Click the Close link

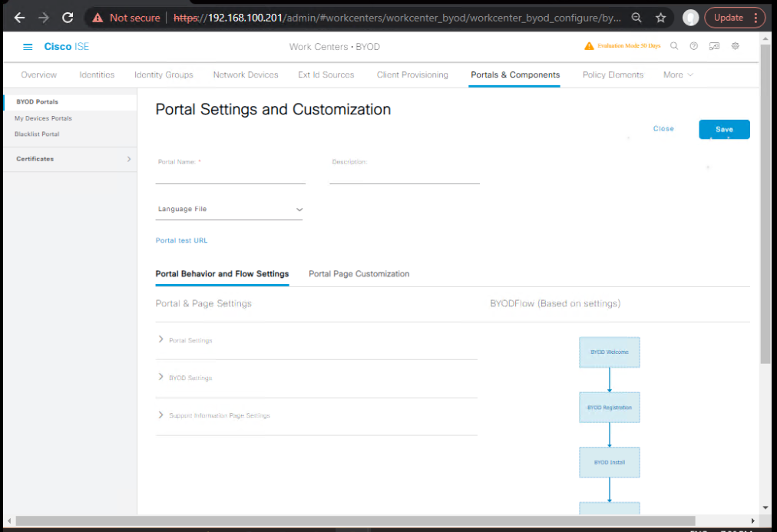(x=663, y=129)
